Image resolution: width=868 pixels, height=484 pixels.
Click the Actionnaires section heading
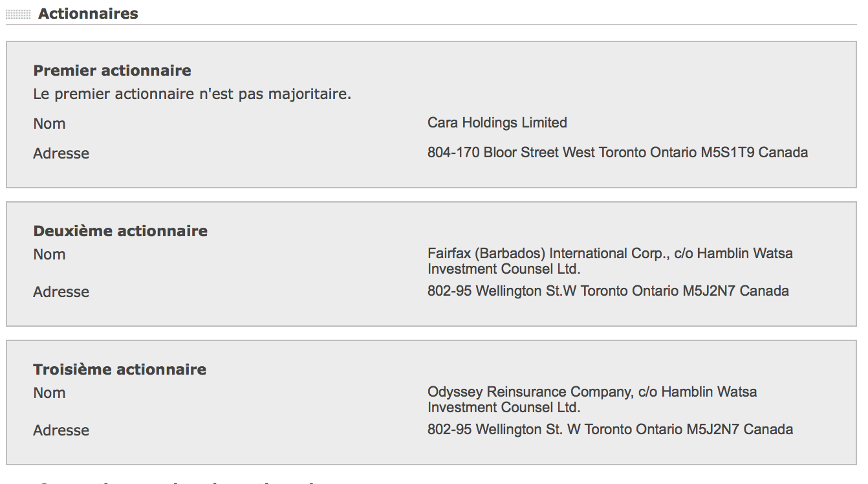88,14
